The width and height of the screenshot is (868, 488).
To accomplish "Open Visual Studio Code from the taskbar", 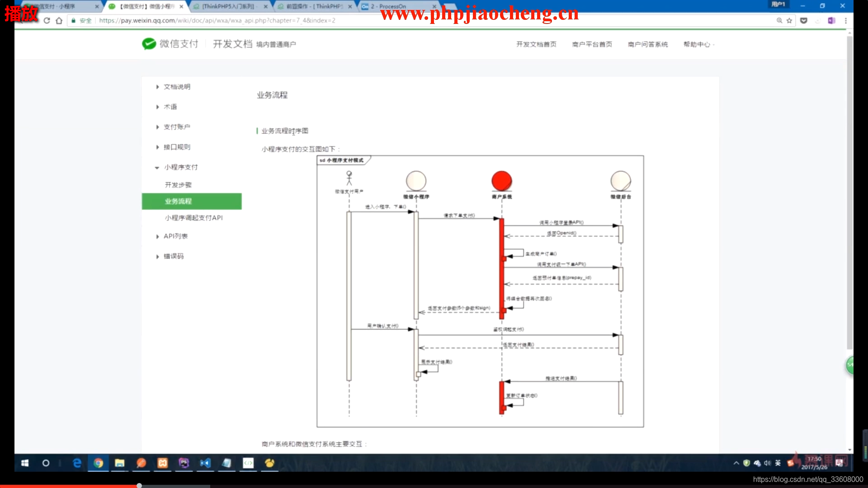I will click(205, 463).
